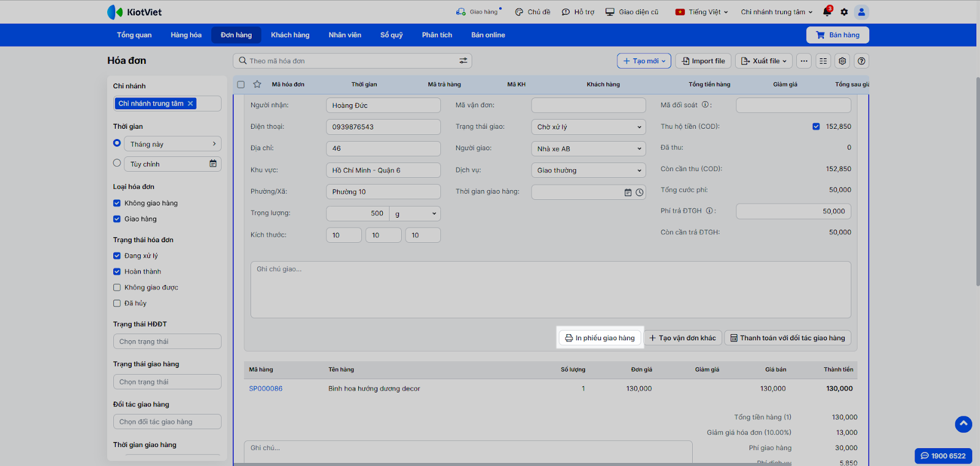Select the Tháng này radio button
Viewport: 980px width, 466px height.
[x=117, y=143]
